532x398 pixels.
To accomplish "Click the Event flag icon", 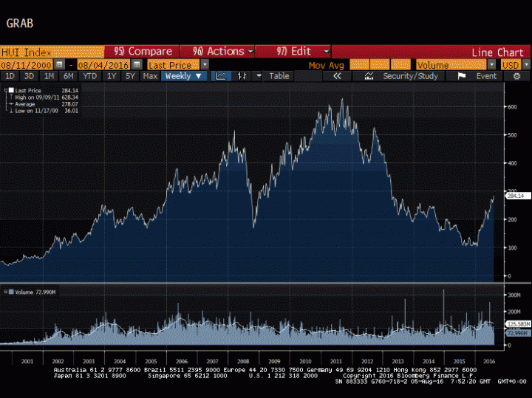I will pos(461,76).
